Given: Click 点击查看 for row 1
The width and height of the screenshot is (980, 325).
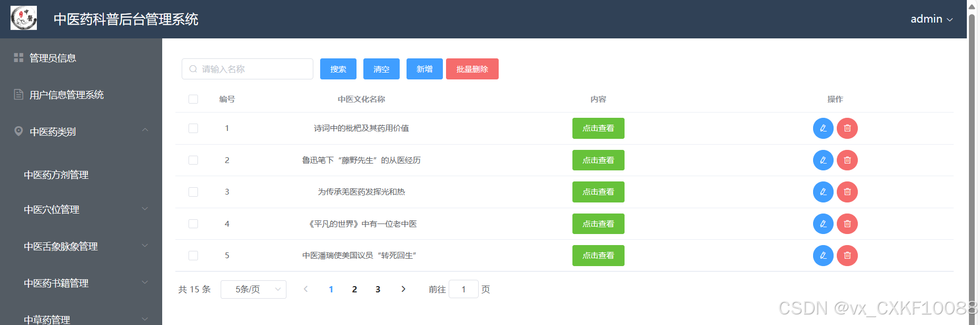Looking at the screenshot, I should (598, 128).
